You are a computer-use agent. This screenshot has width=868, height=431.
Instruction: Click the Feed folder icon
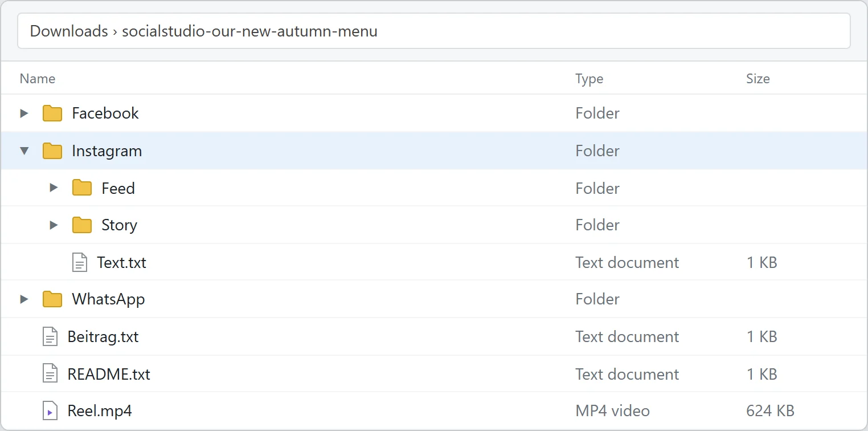[x=82, y=188]
